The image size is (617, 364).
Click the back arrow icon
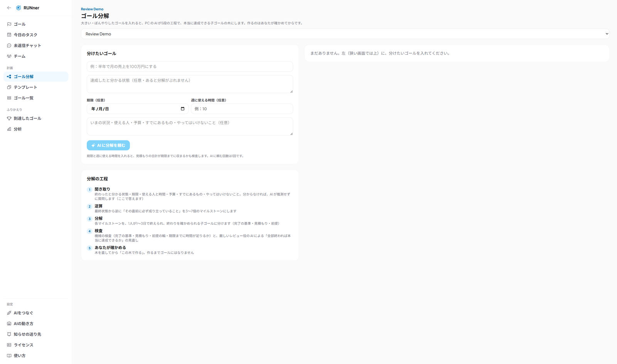pyautogui.click(x=9, y=8)
